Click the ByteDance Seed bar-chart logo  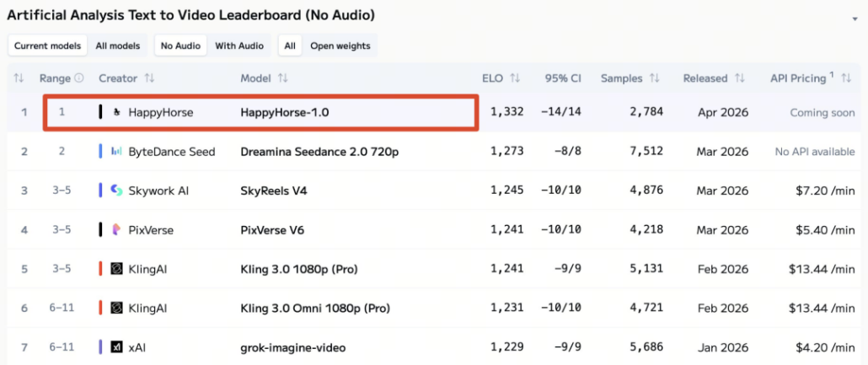[116, 152]
